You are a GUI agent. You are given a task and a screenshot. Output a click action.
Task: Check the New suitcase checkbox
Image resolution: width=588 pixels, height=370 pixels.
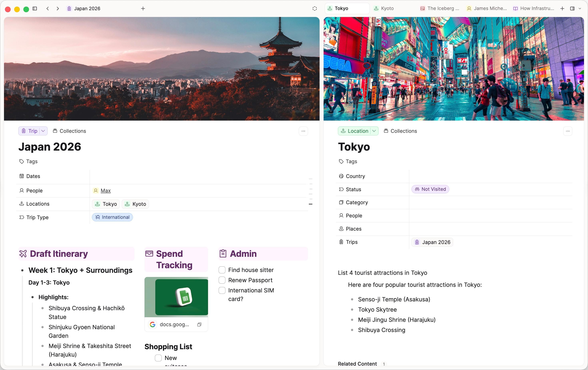click(x=158, y=358)
